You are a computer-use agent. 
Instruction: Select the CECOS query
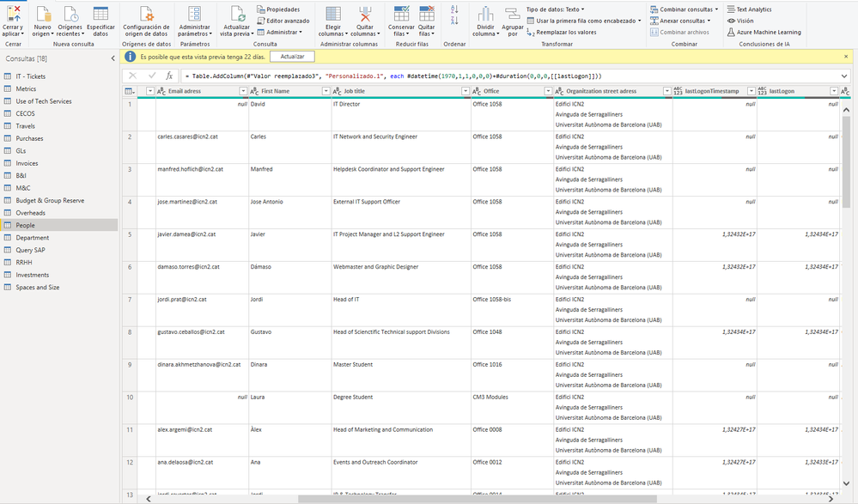point(59,114)
